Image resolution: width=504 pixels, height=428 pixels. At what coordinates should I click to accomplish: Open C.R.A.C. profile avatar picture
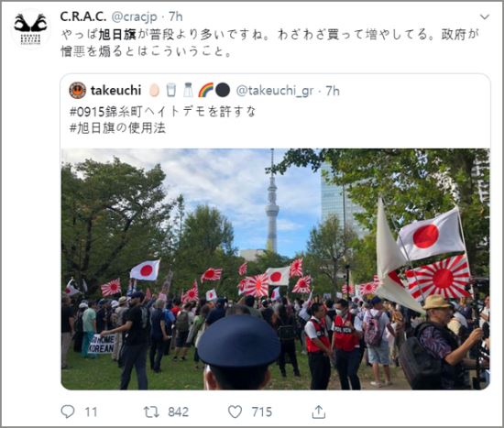[x=30, y=28]
